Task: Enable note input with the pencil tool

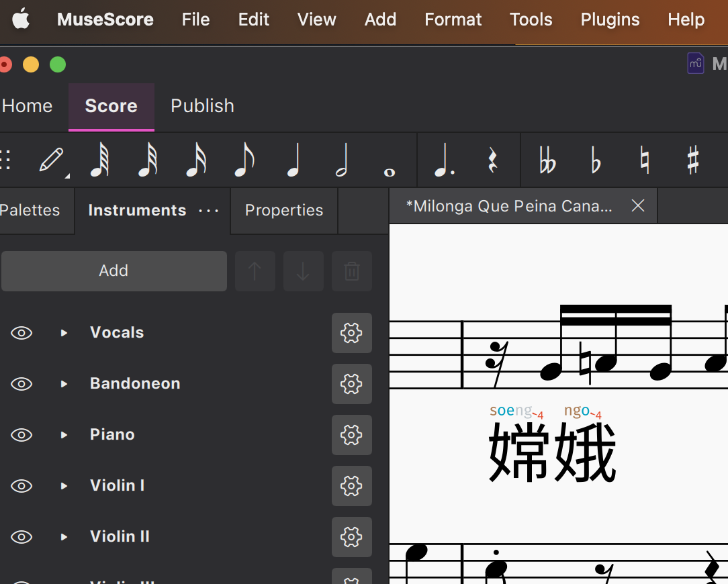Action: tap(50, 160)
